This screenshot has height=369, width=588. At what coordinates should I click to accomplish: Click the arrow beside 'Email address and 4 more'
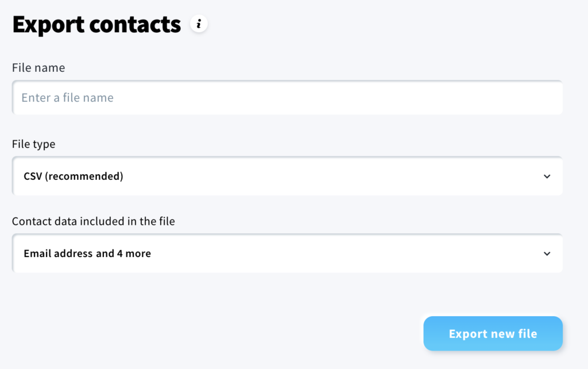pyautogui.click(x=547, y=253)
